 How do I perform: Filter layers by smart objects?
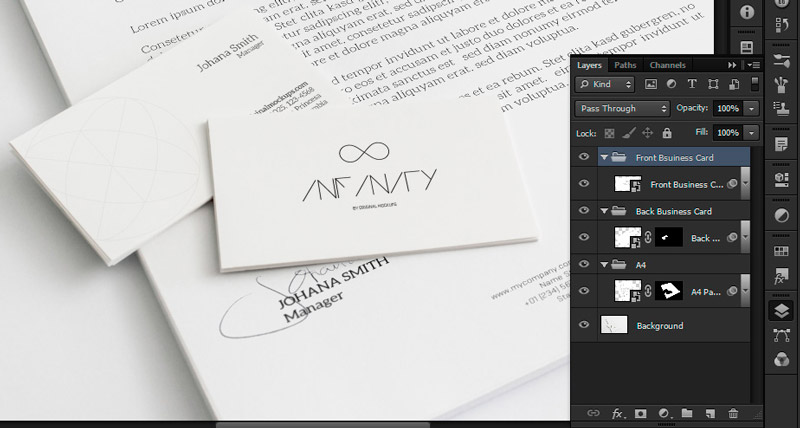click(734, 84)
